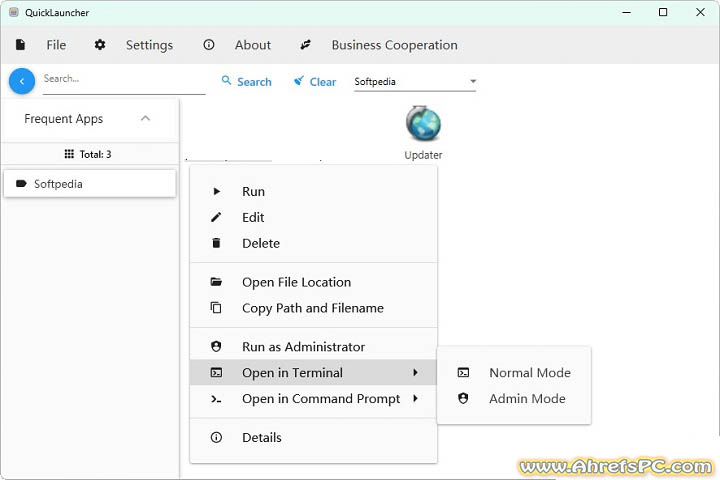Click the File document icon
Viewport: 720px width, 480px height.
pos(21,45)
